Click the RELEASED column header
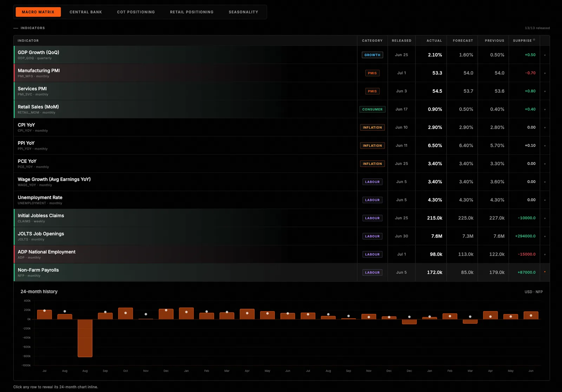 [x=401, y=41]
